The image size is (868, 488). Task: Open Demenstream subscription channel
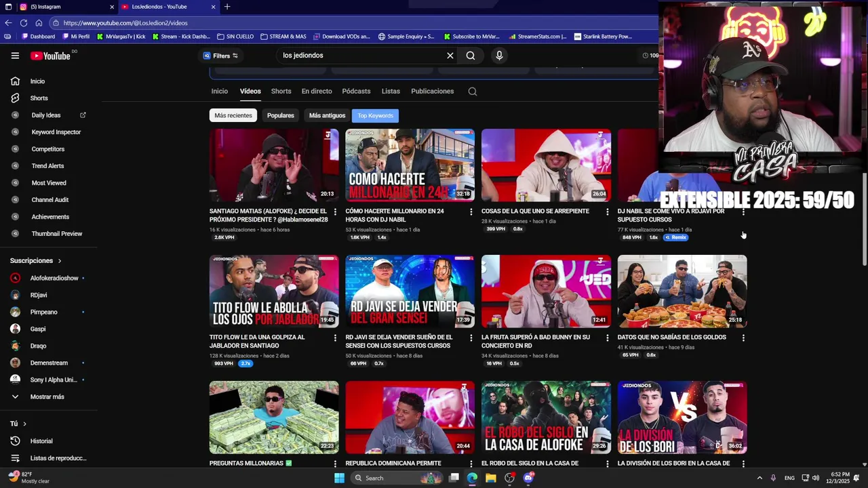pyautogui.click(x=49, y=363)
